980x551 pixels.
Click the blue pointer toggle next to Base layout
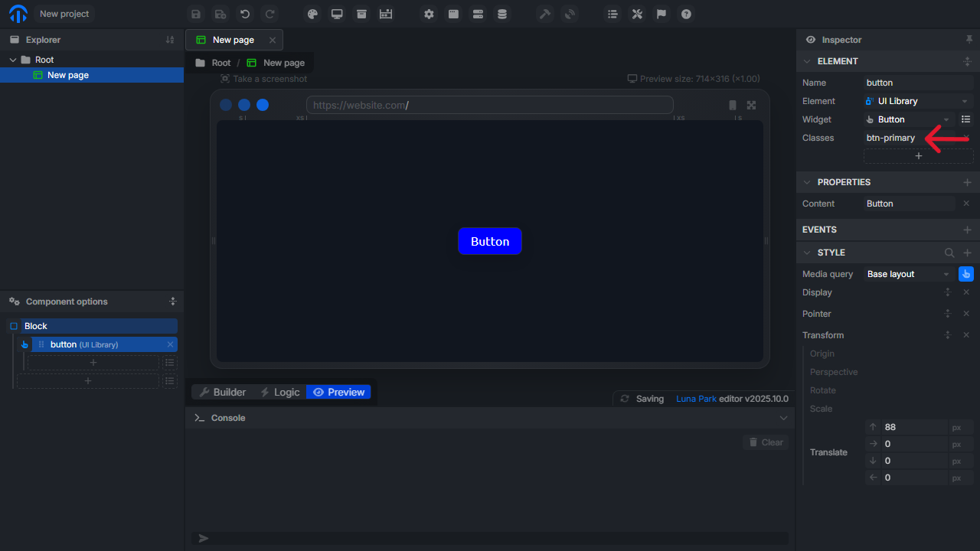[965, 273]
